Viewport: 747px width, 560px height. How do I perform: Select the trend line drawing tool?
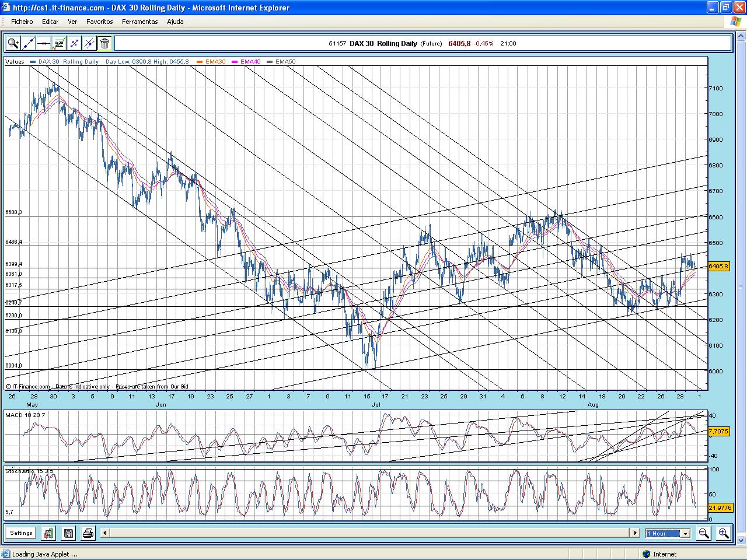click(29, 43)
